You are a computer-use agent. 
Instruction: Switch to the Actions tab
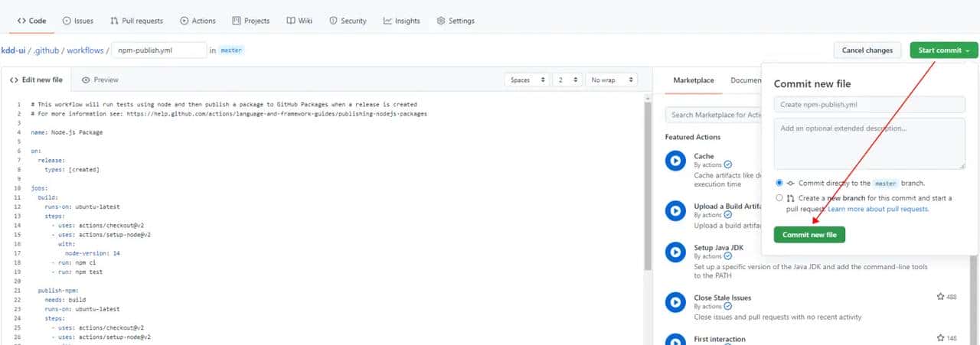point(198,21)
